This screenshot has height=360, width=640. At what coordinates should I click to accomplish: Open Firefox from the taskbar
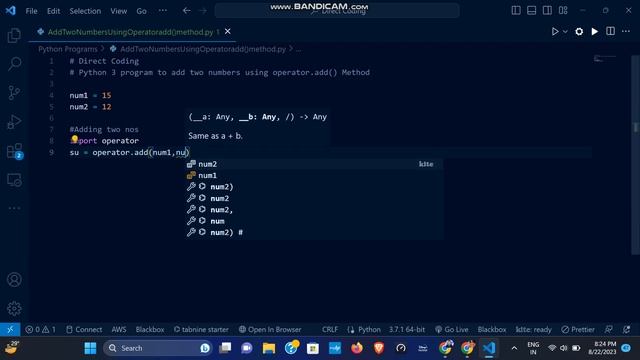tap(357, 348)
